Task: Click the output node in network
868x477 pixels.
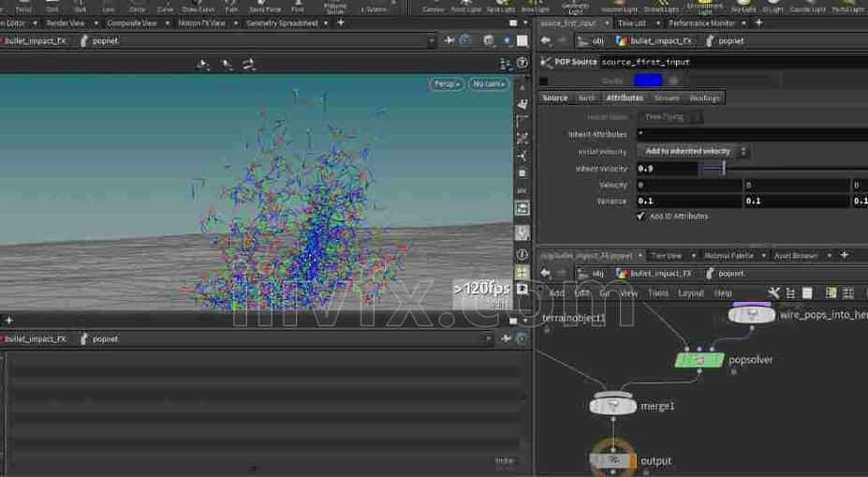Action: [x=613, y=461]
